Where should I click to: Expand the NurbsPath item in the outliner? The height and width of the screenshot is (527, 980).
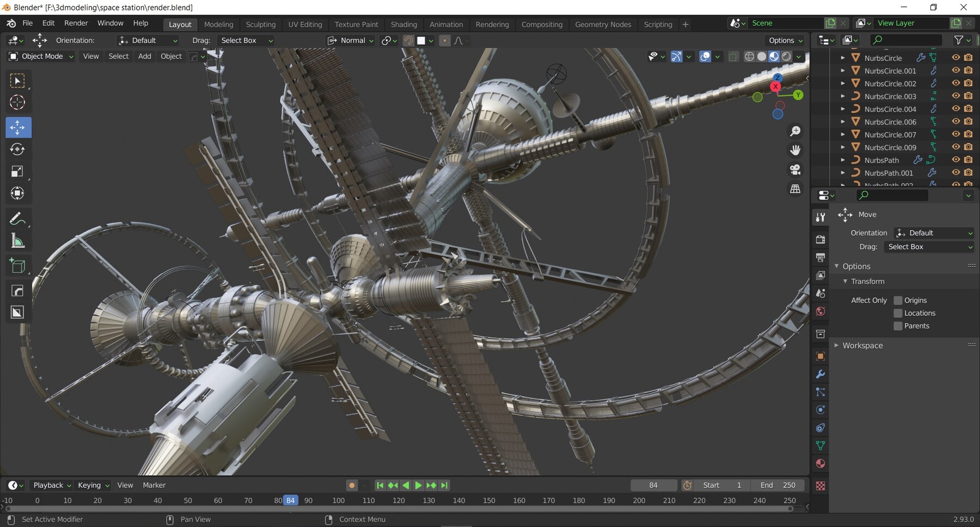[843, 160]
